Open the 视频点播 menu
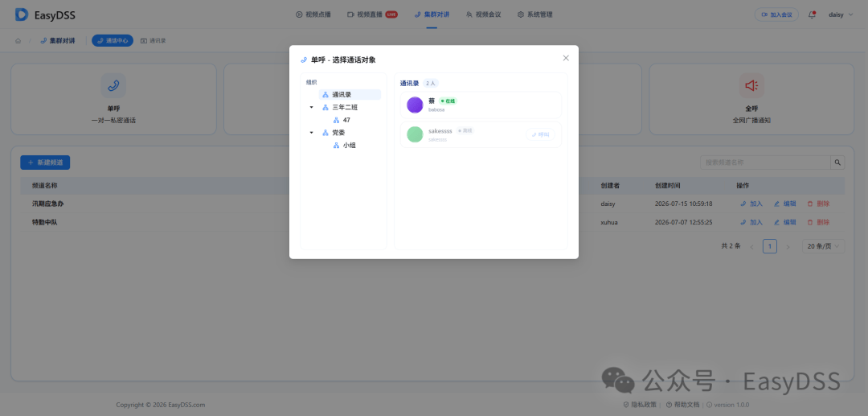This screenshot has height=416, width=868. (x=313, y=14)
